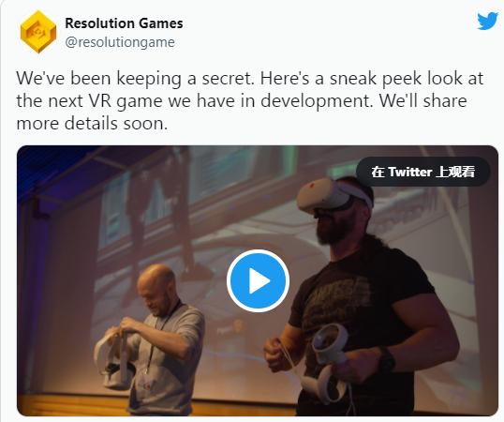504x422 pixels.
Task: Click the tweet's first line about keeping a secret
Action: pos(250,79)
